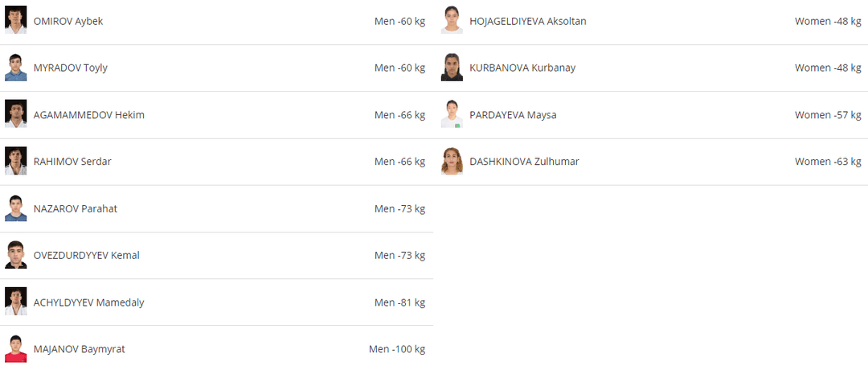The width and height of the screenshot is (868, 366).
Task: Click RAHIMOV Serdar's athlete photo
Action: (x=16, y=161)
